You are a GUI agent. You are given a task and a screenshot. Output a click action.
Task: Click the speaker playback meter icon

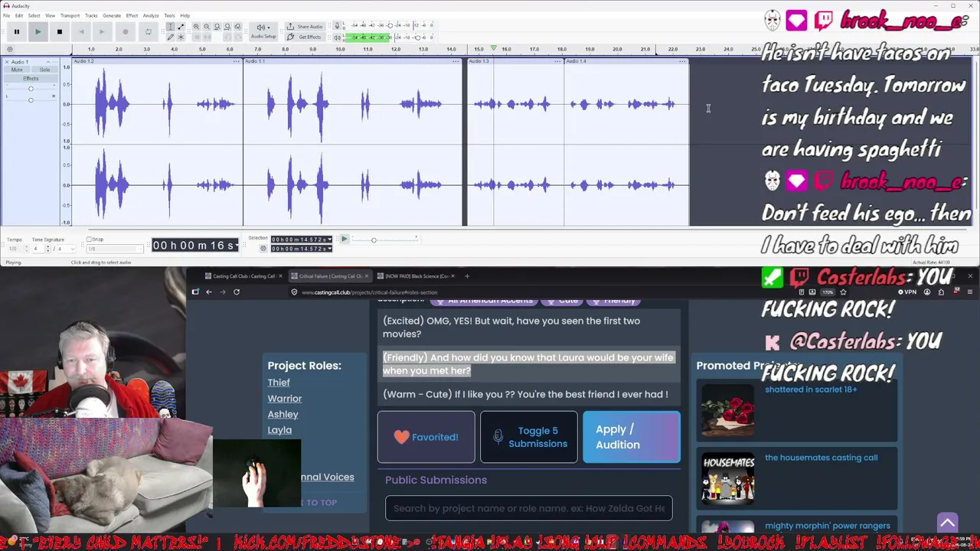coord(337,37)
